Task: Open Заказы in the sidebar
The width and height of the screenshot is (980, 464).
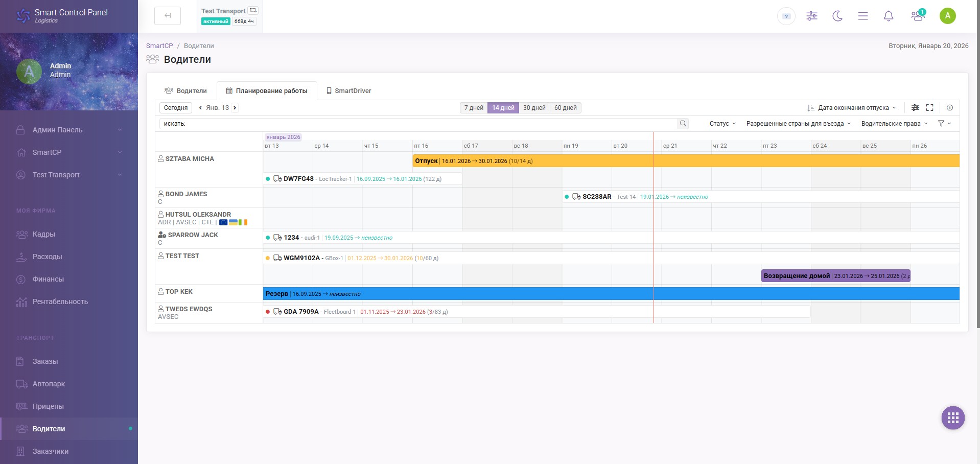Action: (69, 361)
